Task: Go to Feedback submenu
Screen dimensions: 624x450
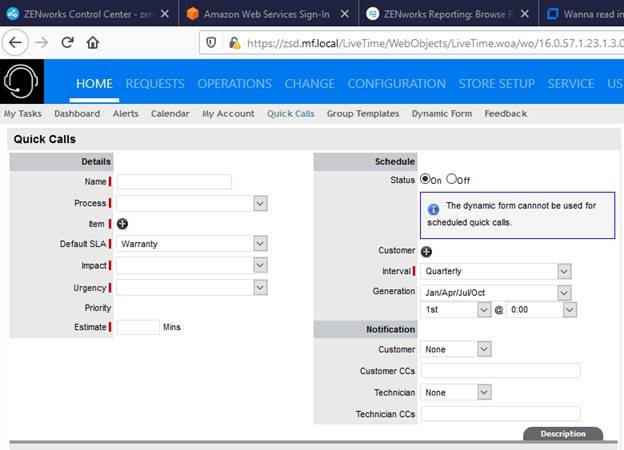Action: tap(505, 114)
